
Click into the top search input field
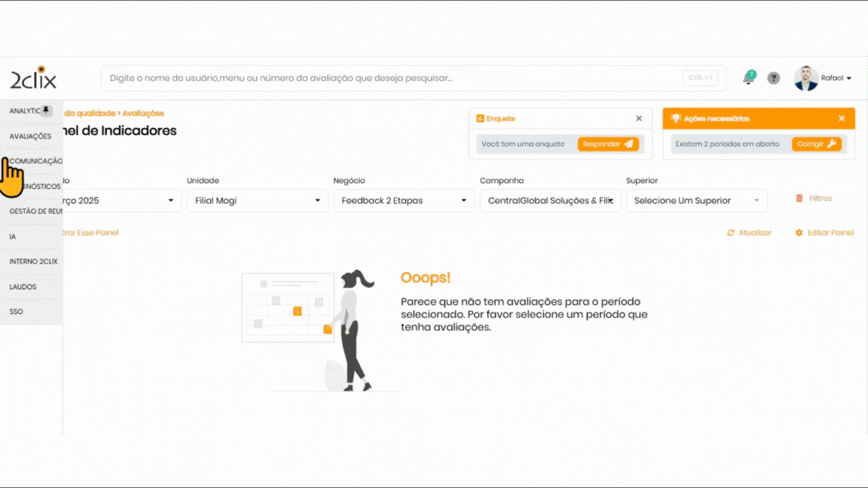click(x=392, y=78)
